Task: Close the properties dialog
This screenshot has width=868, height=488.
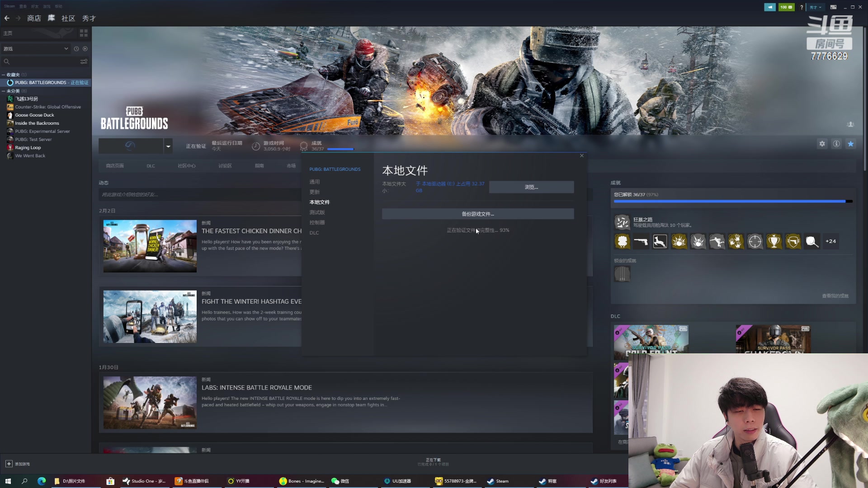Action: click(x=582, y=155)
